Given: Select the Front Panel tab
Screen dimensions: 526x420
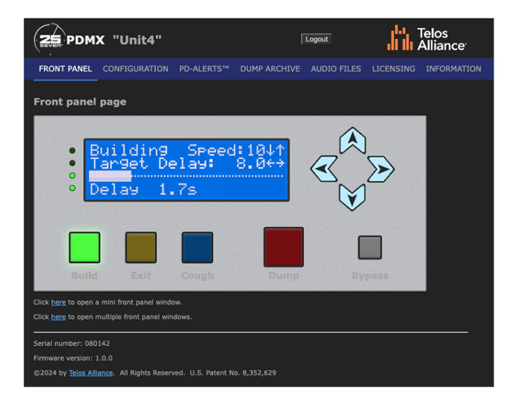Looking at the screenshot, I should tap(65, 69).
